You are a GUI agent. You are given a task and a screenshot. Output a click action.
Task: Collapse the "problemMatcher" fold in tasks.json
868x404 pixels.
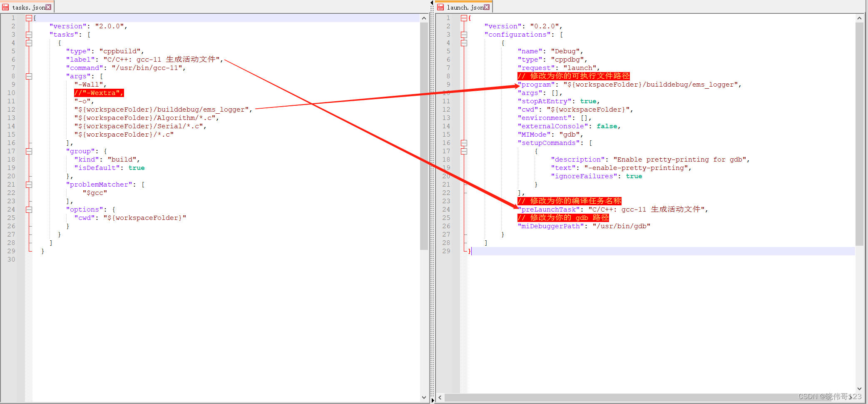coord(29,185)
